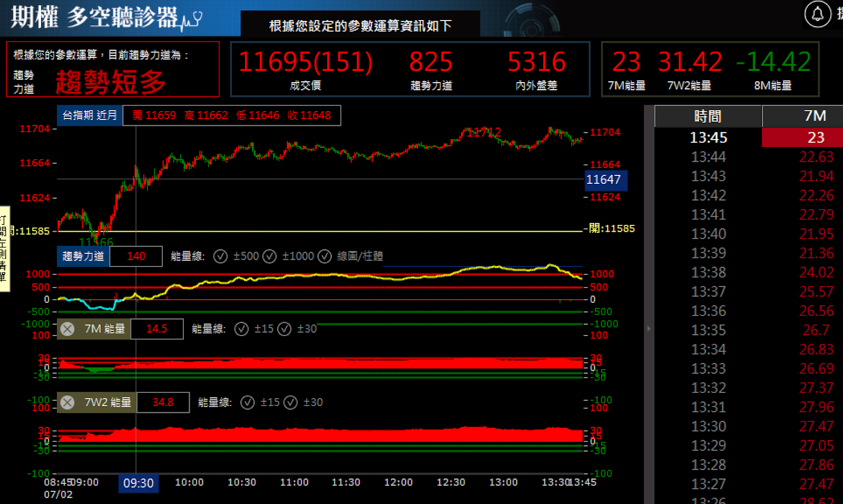Screen dimensions: 843x504
Task: Collapse side table with splitter arrow
Action: click(649, 329)
